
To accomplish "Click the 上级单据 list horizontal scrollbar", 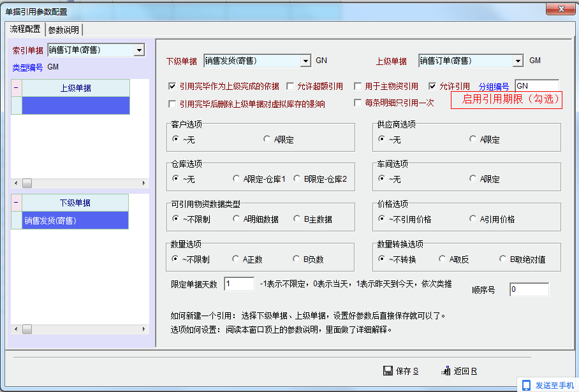I will click(x=80, y=183).
